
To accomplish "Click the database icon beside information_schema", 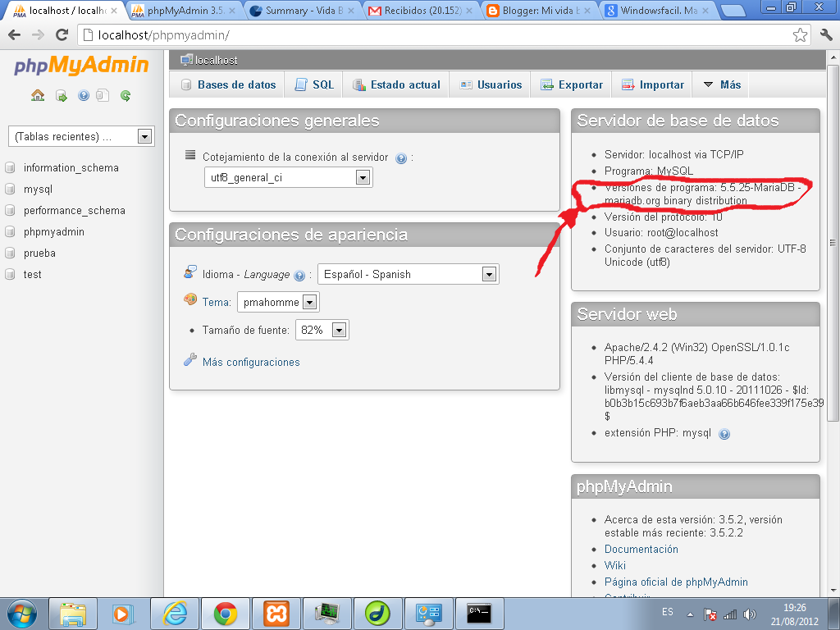I will pos(10,167).
